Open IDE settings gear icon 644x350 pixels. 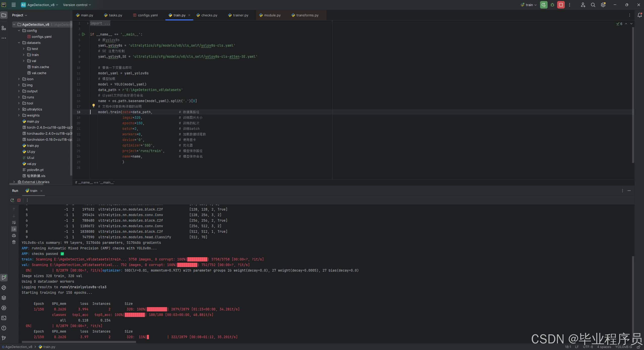pyautogui.click(x=603, y=5)
